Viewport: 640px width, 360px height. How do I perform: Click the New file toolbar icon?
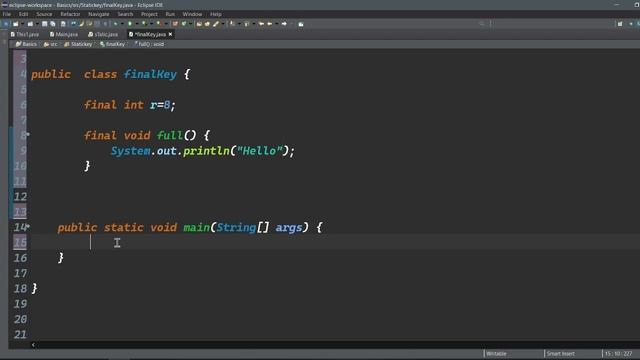coord(16,24)
